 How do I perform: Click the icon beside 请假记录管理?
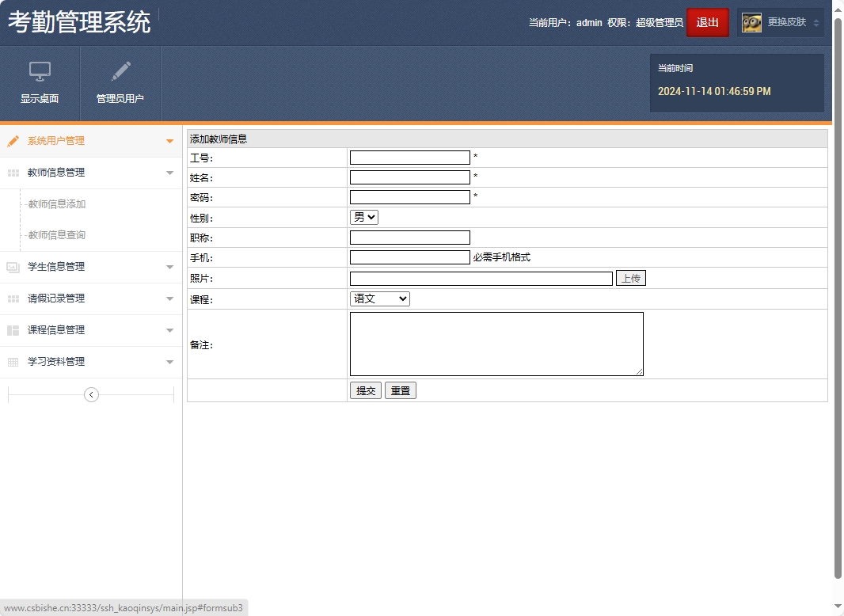point(12,298)
